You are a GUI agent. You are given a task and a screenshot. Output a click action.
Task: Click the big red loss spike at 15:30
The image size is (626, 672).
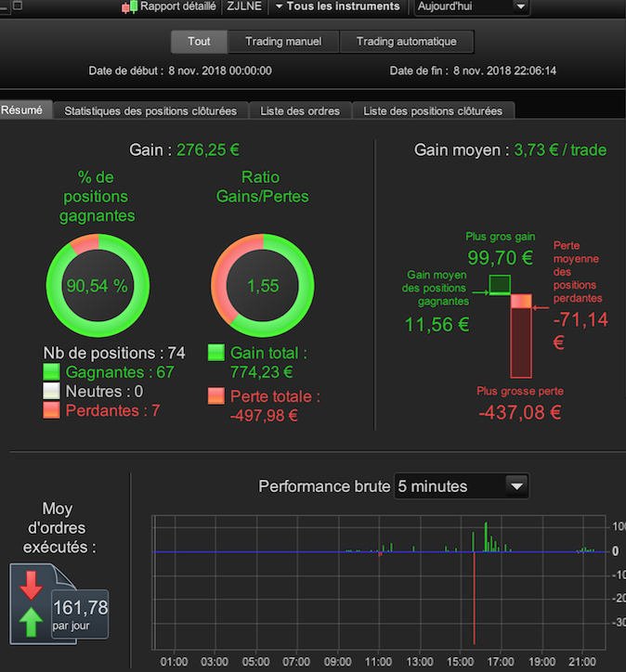475,598
